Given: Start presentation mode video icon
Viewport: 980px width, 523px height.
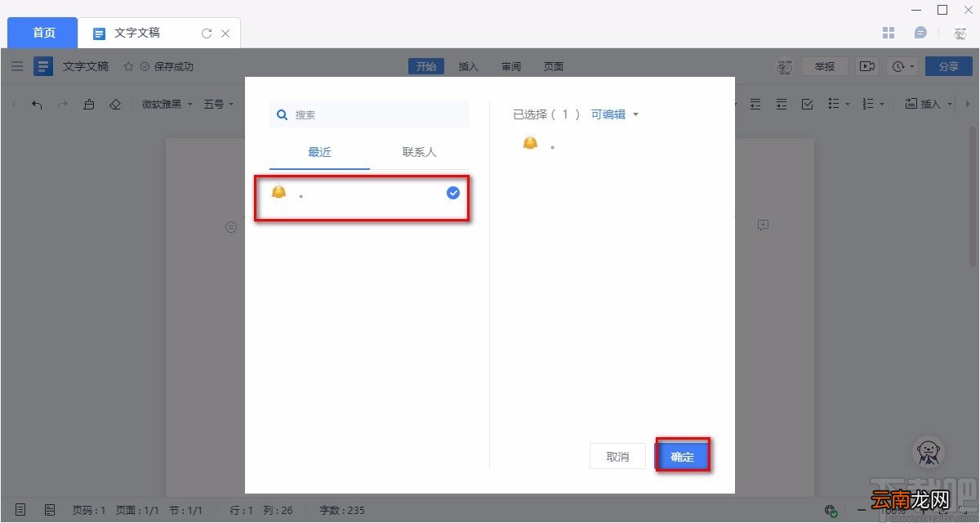Looking at the screenshot, I should click(x=867, y=66).
